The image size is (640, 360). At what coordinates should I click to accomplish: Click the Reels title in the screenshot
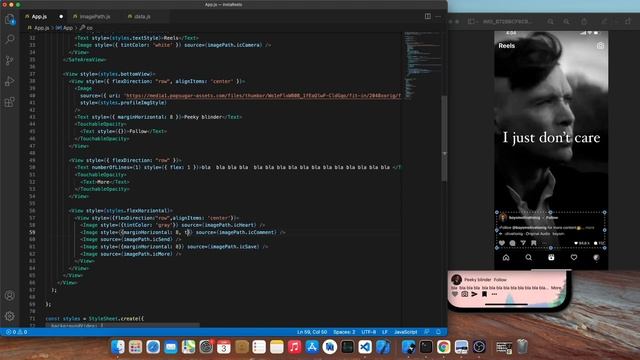pyautogui.click(x=507, y=46)
